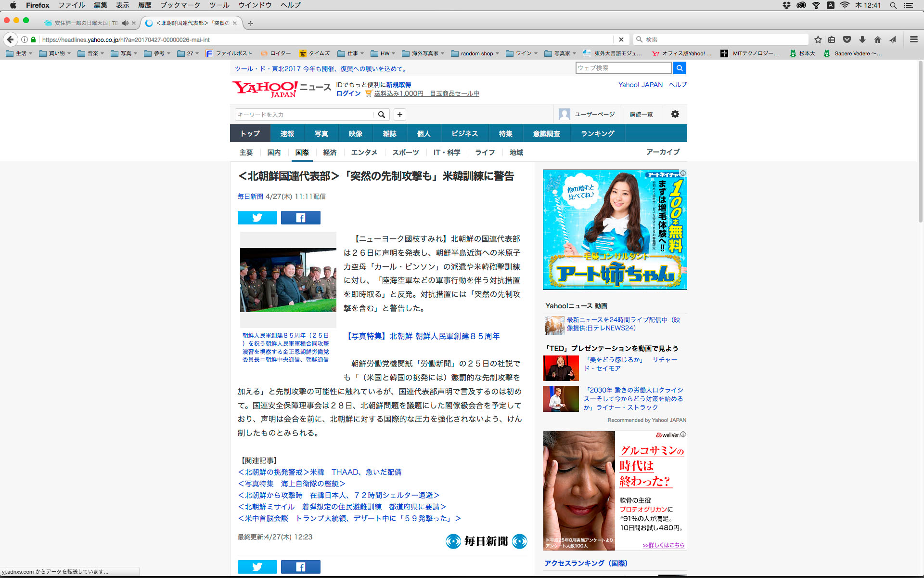Switch to the ランキング navigation tab
This screenshot has width=924, height=578.
click(597, 133)
